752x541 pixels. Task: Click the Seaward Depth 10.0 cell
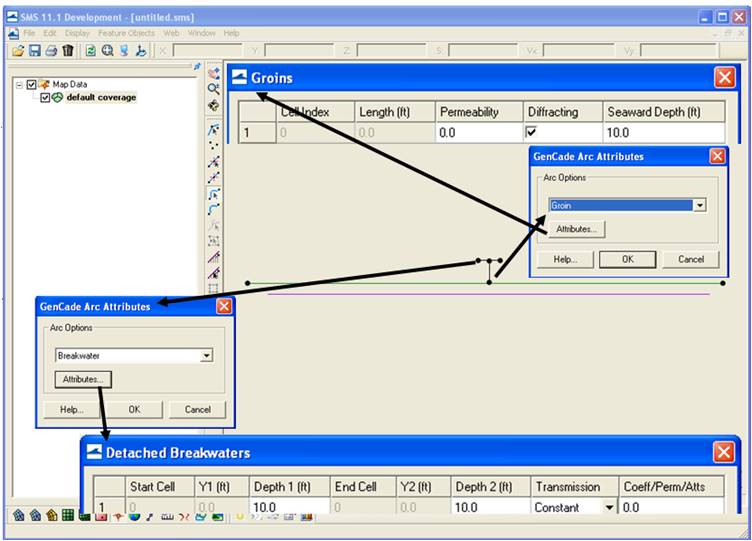pos(664,132)
